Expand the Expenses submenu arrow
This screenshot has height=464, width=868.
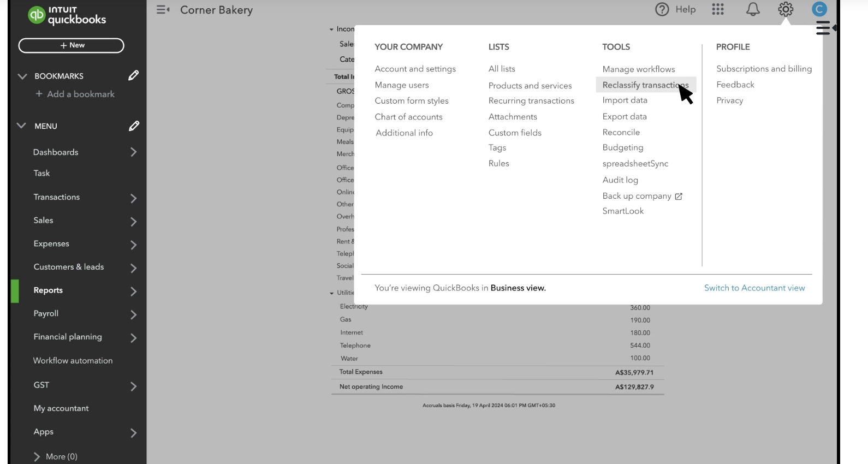pyautogui.click(x=133, y=245)
